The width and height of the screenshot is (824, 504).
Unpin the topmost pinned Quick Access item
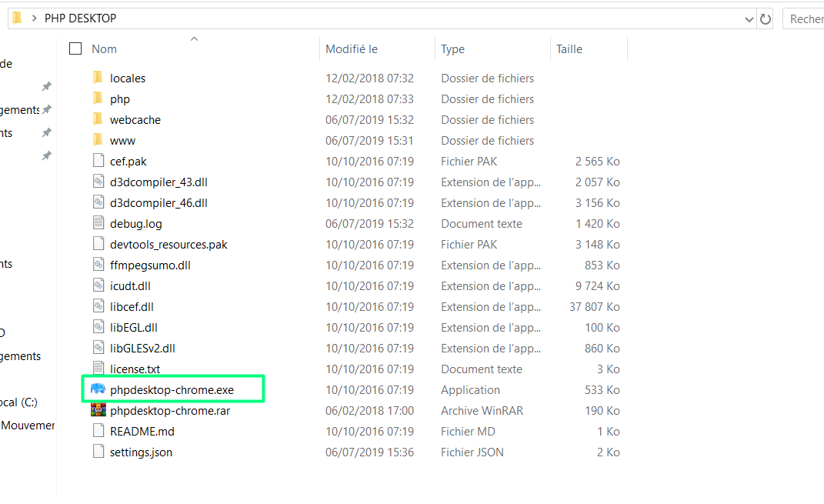point(46,87)
